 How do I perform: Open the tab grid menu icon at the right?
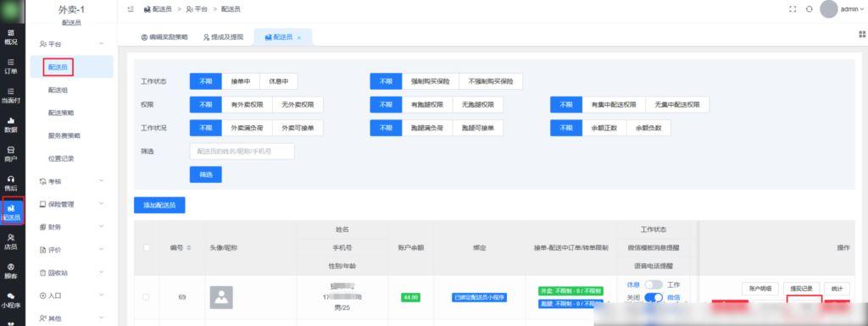(862, 34)
